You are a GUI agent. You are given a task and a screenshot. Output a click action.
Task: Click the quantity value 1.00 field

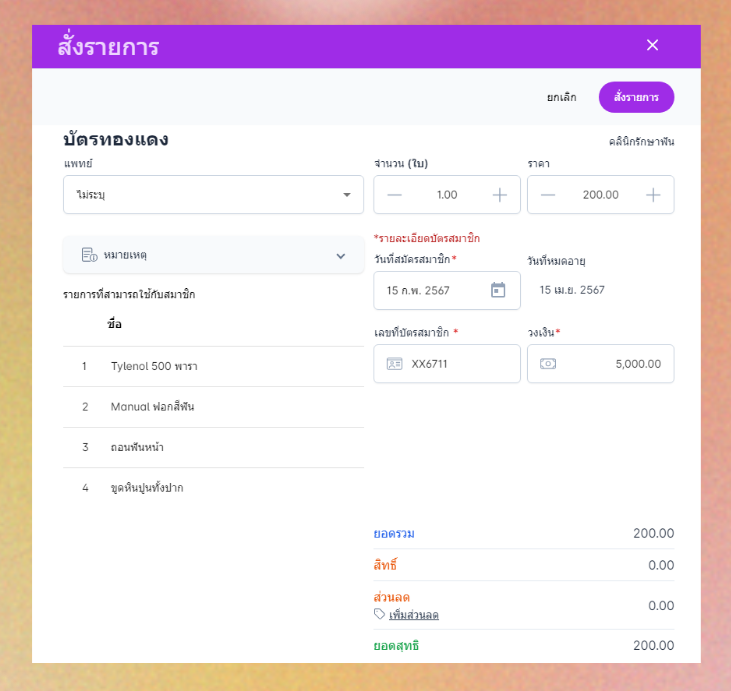(447, 195)
